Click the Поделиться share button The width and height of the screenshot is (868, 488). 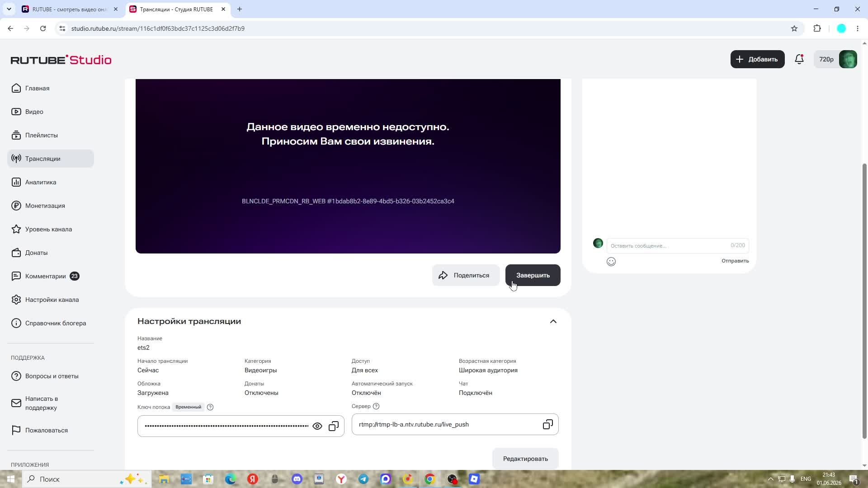coord(466,275)
